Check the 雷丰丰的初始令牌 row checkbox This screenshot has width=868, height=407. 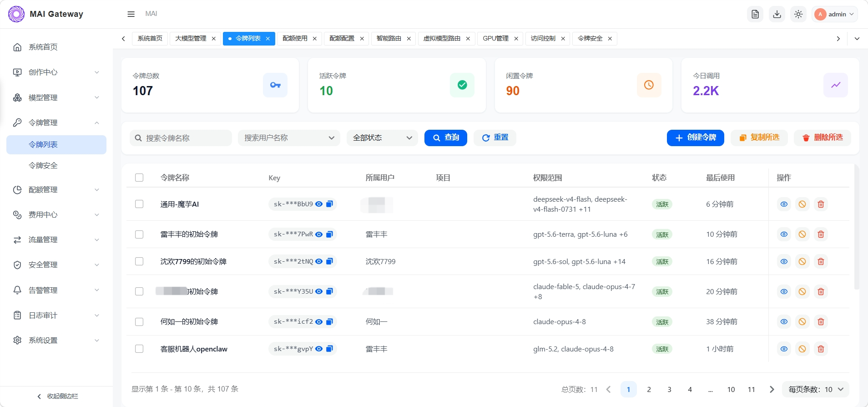pyautogui.click(x=139, y=234)
